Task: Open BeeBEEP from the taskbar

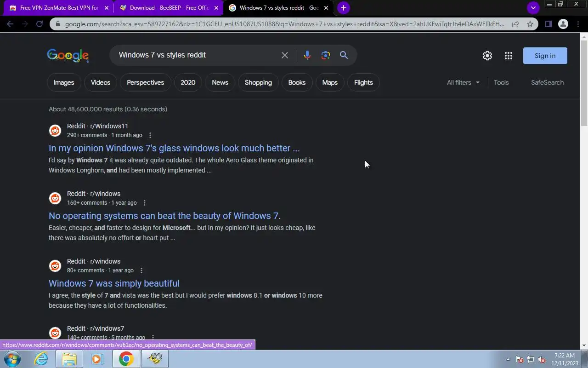Action: click(x=155, y=359)
